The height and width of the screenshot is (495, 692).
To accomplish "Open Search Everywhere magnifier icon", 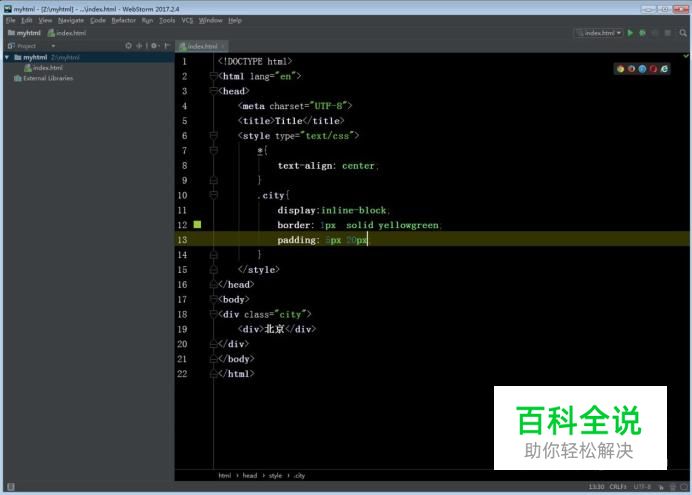I will click(683, 33).
